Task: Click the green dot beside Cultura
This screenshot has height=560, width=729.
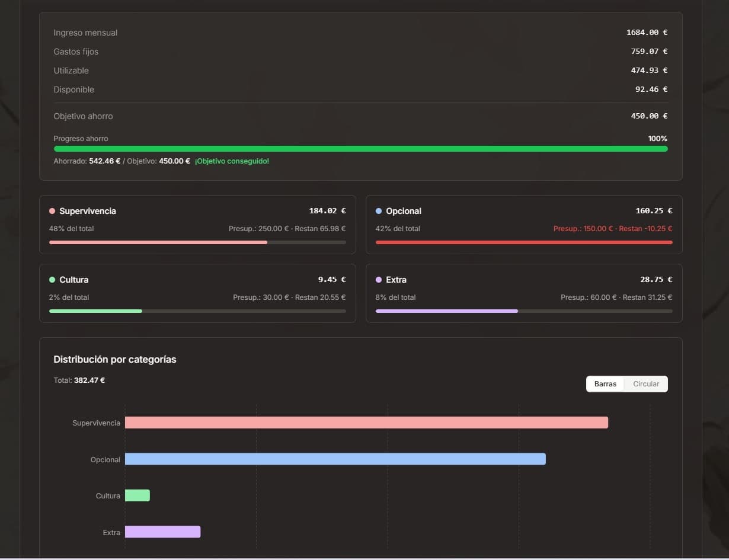Action: pyautogui.click(x=52, y=280)
